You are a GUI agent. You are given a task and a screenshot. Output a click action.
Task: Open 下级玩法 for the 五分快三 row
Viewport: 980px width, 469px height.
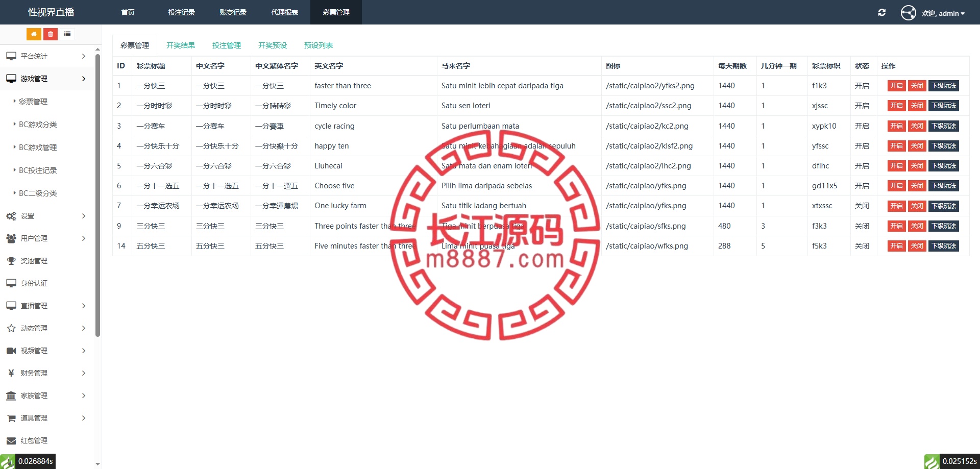coord(944,246)
